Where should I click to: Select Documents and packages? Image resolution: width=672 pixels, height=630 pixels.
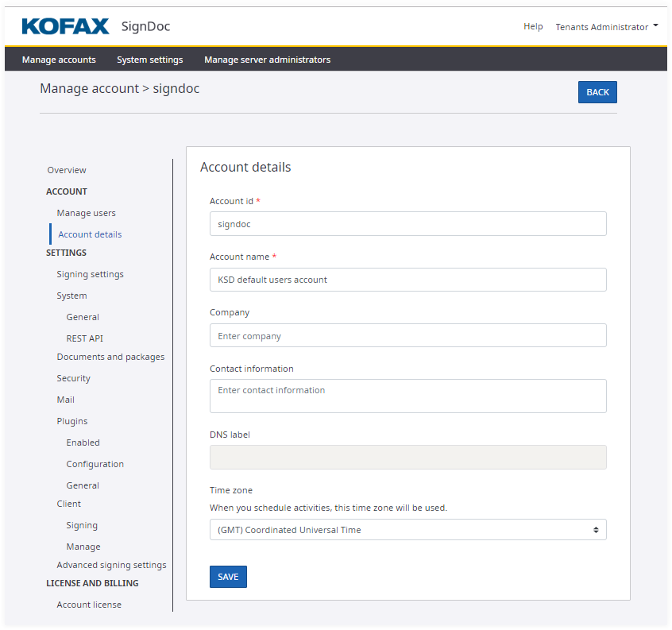(x=110, y=357)
